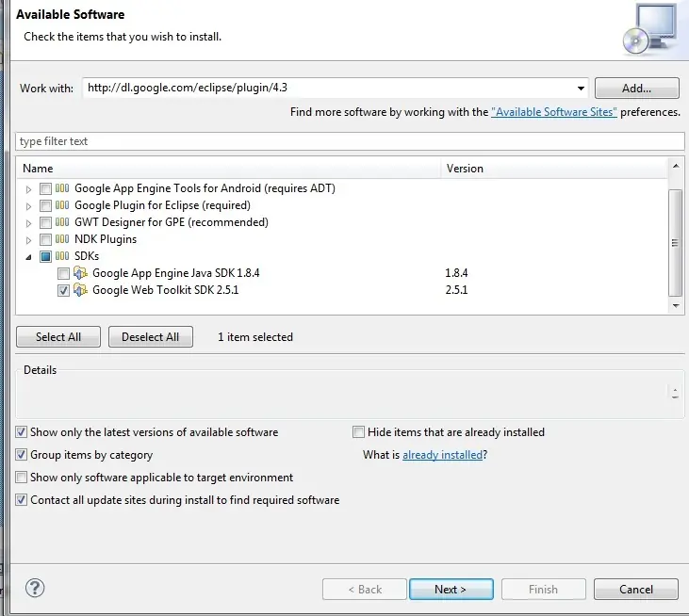The height and width of the screenshot is (616, 689).
Task: Expand GWT Designer for GPE node
Action: click(28, 223)
